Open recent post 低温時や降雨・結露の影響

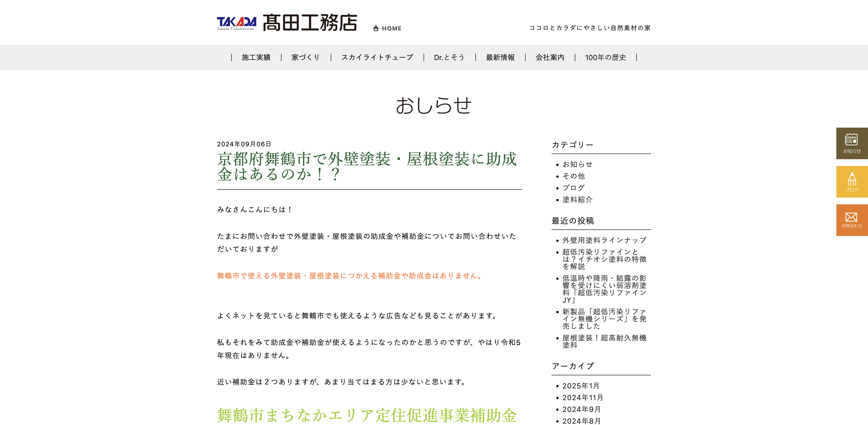click(604, 289)
